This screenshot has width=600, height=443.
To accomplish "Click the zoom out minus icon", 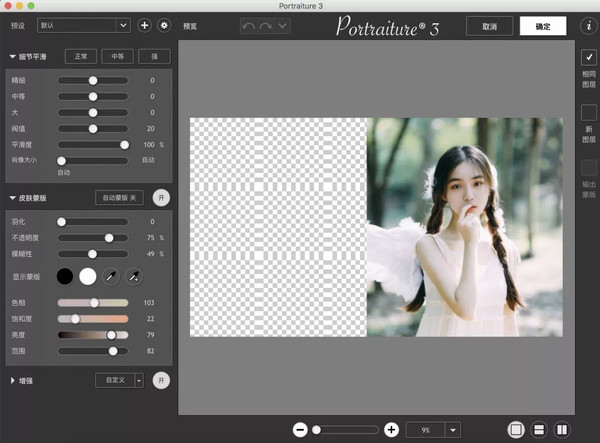I will click(x=300, y=429).
